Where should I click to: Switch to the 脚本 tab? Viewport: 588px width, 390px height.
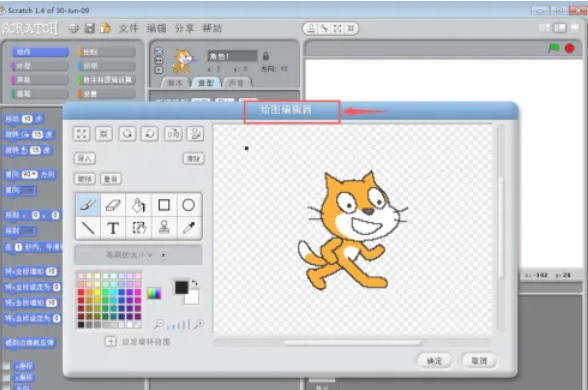[x=175, y=83]
